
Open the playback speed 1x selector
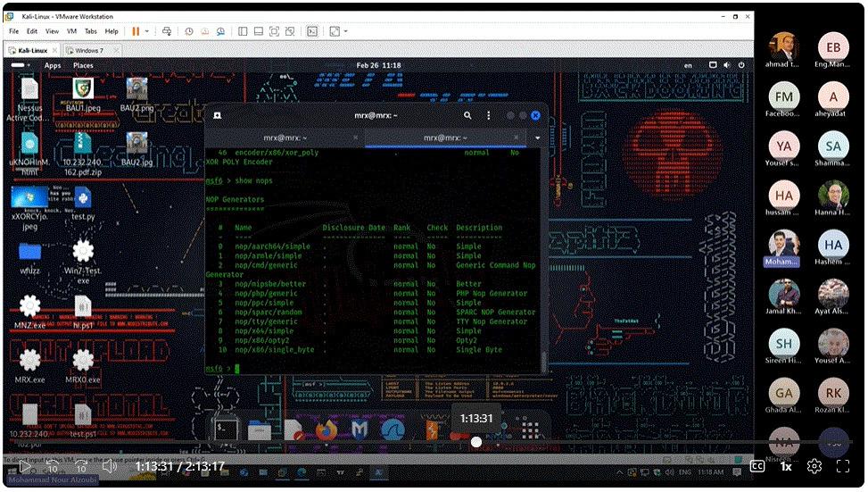click(x=786, y=465)
